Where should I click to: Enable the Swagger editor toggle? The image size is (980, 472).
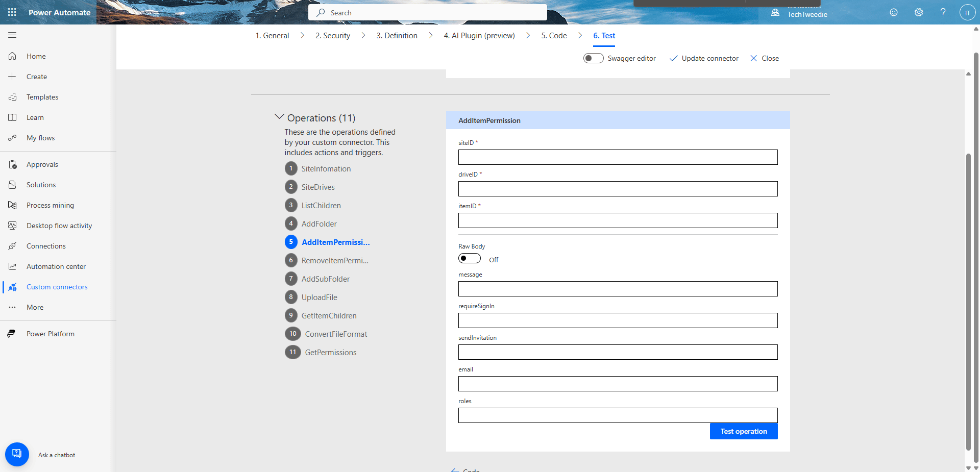click(x=593, y=58)
